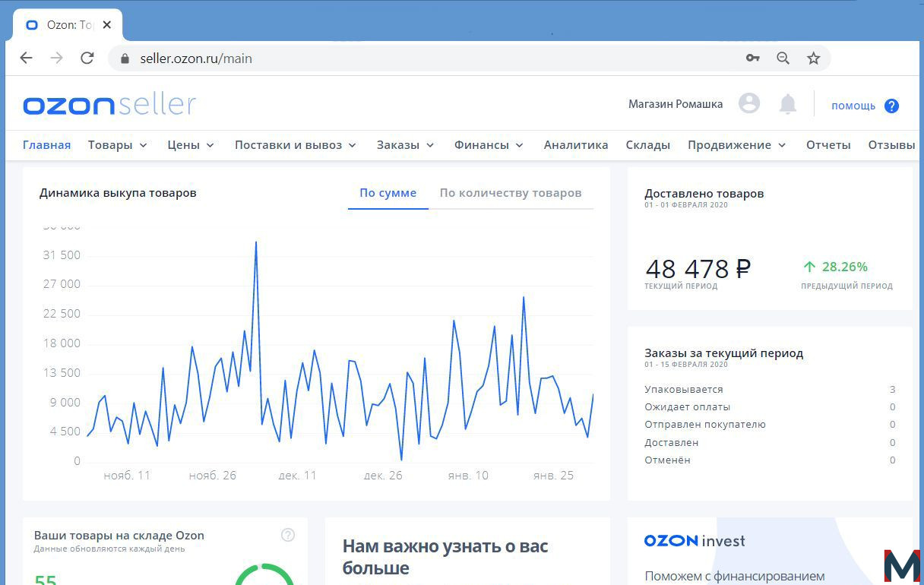Click the browser back arrow
This screenshot has height=585, width=924.
(27, 58)
